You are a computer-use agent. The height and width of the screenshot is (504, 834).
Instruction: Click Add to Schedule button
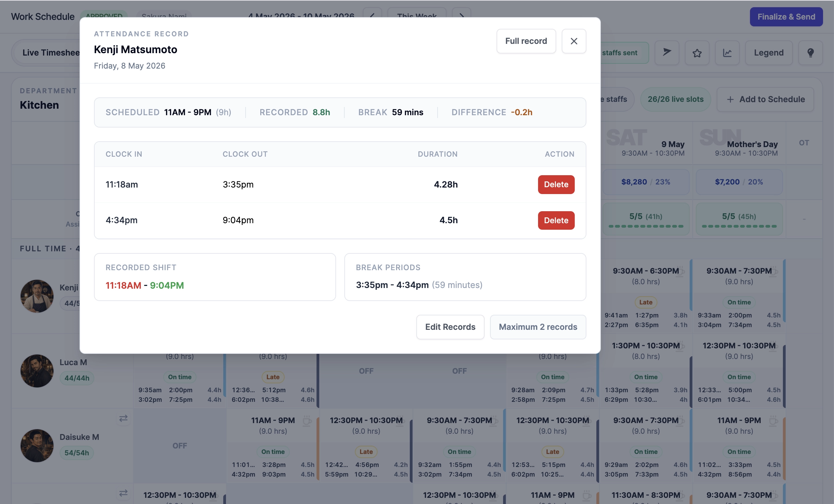[765, 99]
